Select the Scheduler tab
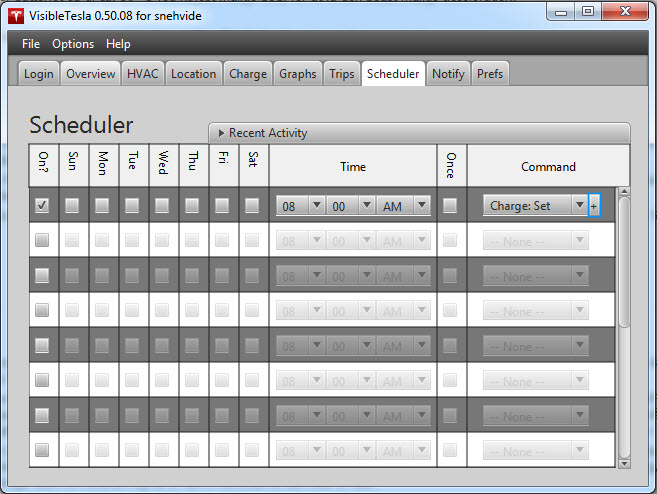The height and width of the screenshot is (494, 657). (x=393, y=74)
